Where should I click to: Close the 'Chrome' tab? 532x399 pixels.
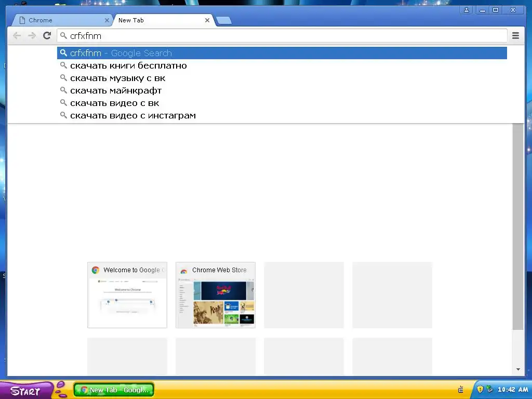coord(107,20)
